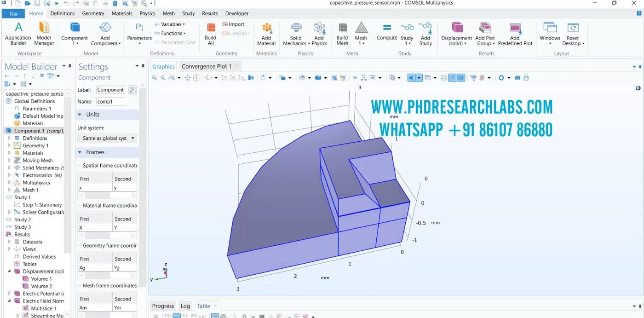Expand the Mesh 1 node

coord(9,190)
